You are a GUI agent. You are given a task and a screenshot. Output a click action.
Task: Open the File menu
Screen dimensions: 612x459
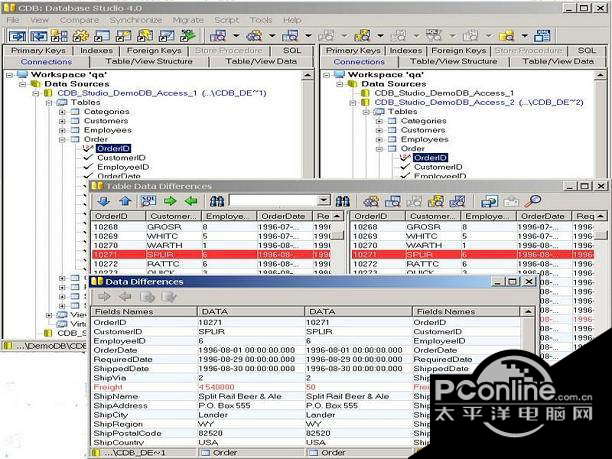coord(13,20)
